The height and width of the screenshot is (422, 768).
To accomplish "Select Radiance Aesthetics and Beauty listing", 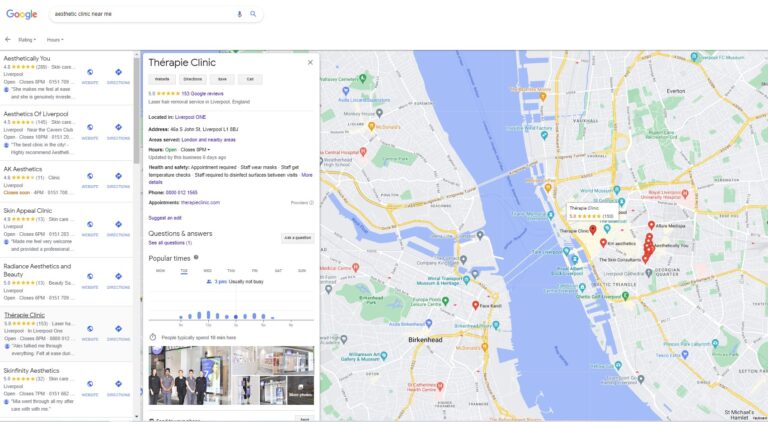I will [x=37, y=270].
